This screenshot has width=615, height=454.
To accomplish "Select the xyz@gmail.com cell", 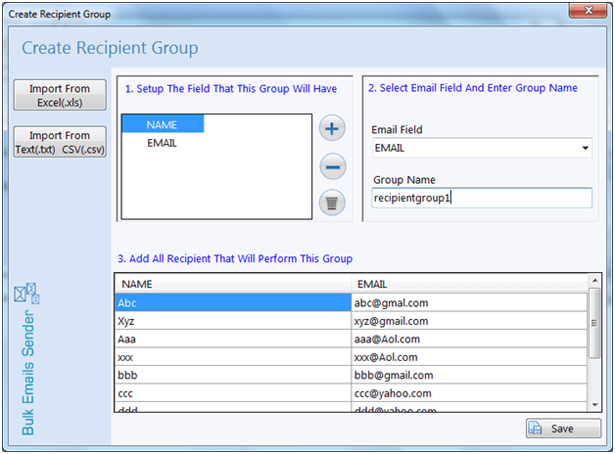I will pos(469,321).
